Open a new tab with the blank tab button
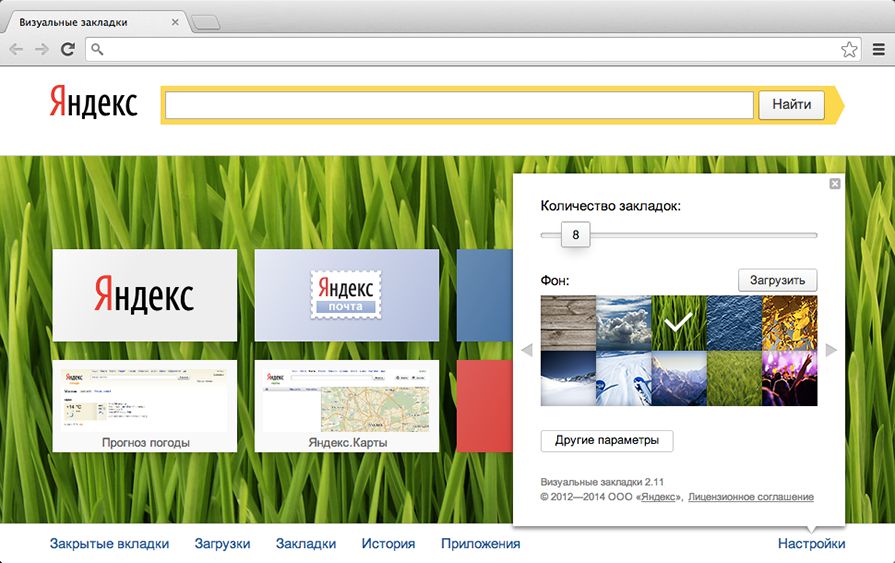The height and width of the screenshot is (563, 895). click(205, 22)
